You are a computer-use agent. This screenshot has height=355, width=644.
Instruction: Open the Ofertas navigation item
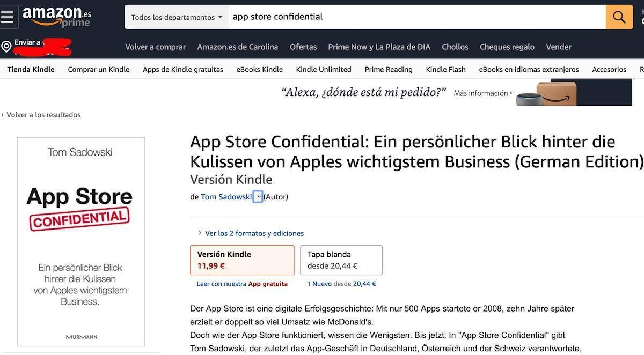(303, 47)
